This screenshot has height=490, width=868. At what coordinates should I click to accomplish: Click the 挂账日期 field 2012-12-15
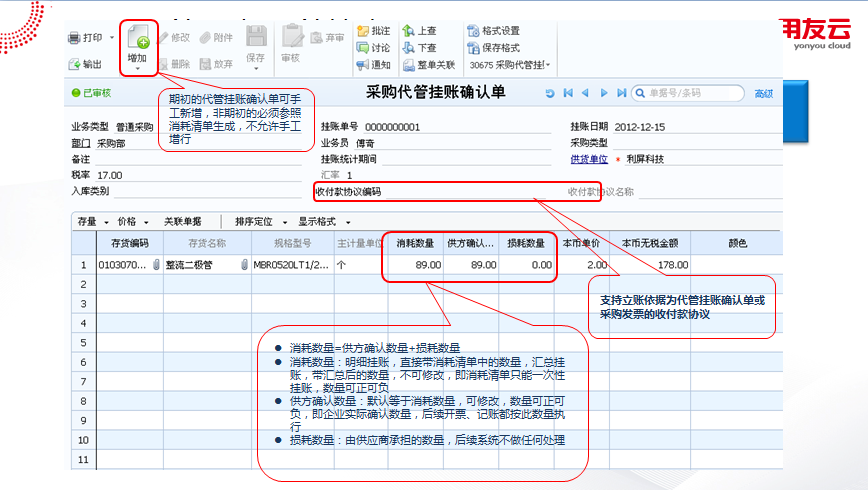tap(640, 127)
